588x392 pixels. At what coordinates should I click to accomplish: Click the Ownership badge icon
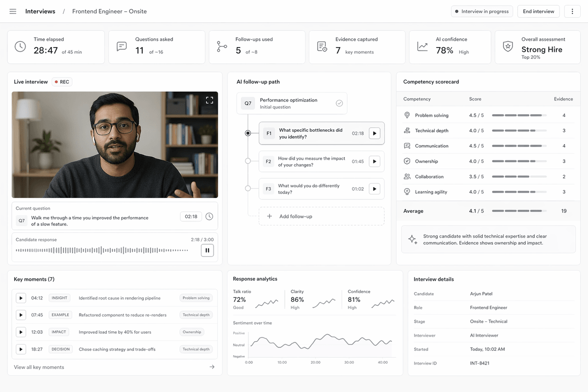pos(407,161)
